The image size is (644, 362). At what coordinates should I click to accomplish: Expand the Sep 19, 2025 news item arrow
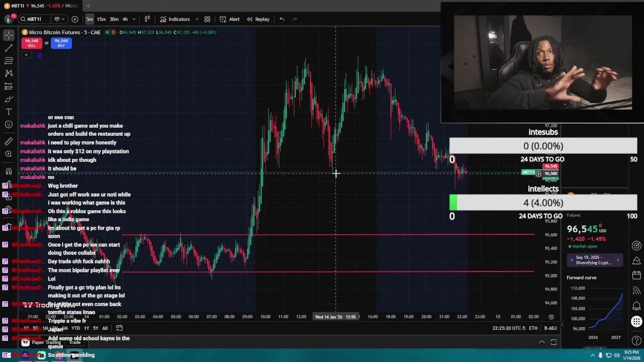pyautogui.click(x=618, y=260)
